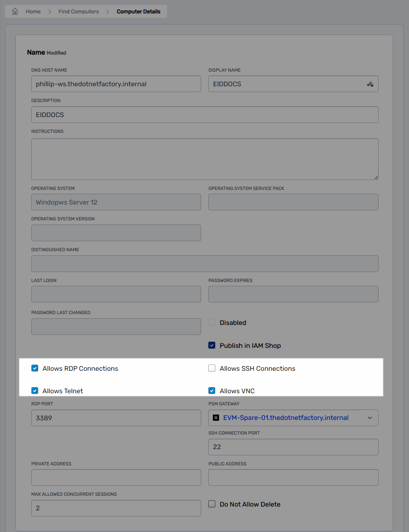Click the SSH Connection Port field
This screenshot has height=532, width=409.
click(x=293, y=447)
